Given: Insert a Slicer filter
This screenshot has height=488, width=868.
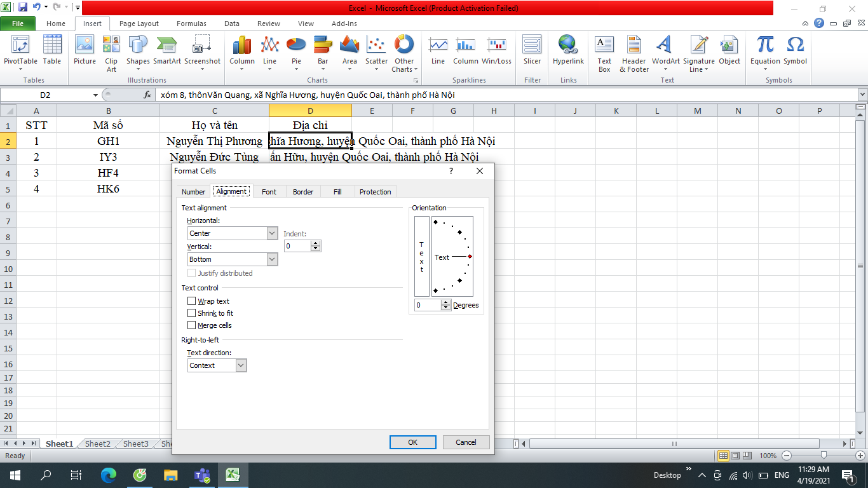Looking at the screenshot, I should 532,51.
